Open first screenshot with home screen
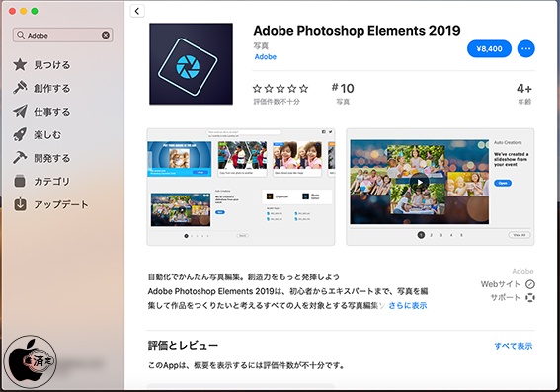The width and height of the screenshot is (560, 392). coord(241,187)
